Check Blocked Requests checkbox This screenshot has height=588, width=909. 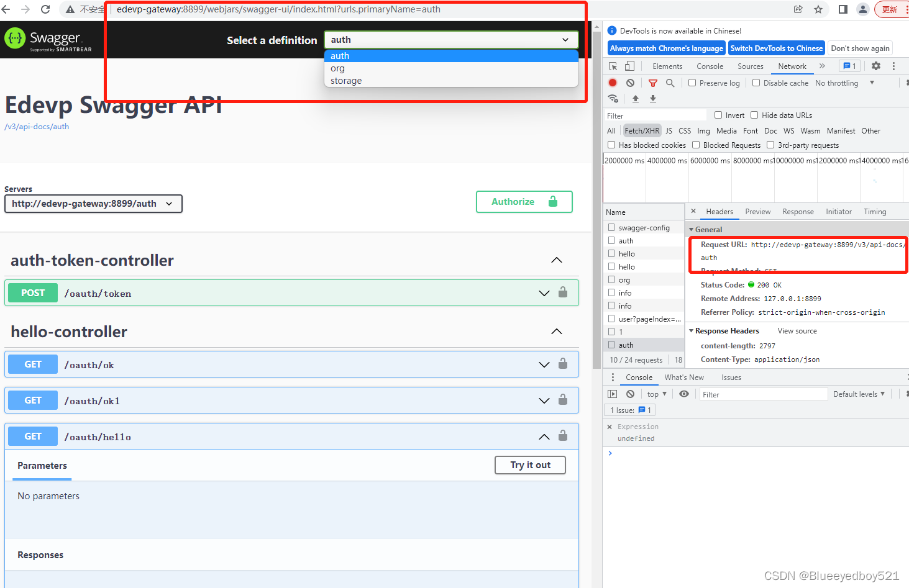tap(696, 145)
